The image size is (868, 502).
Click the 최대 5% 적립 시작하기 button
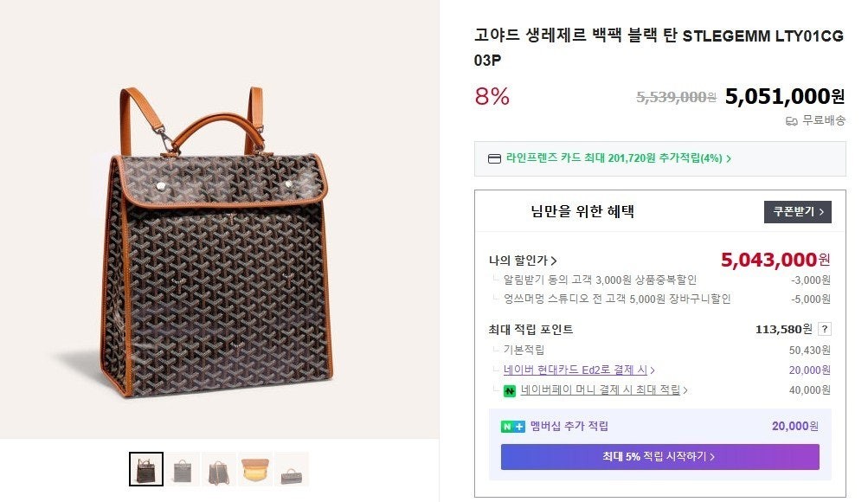point(659,456)
